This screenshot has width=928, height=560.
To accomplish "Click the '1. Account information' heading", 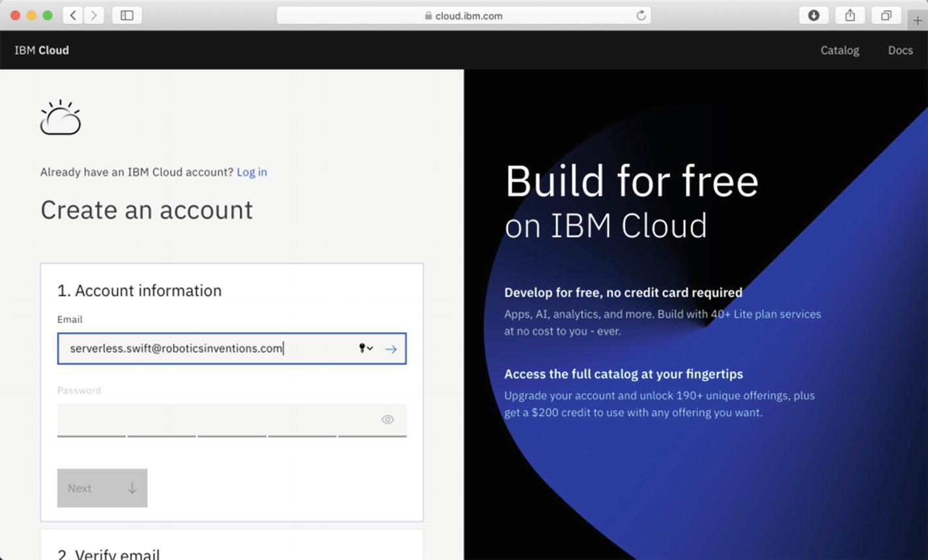I will [139, 290].
